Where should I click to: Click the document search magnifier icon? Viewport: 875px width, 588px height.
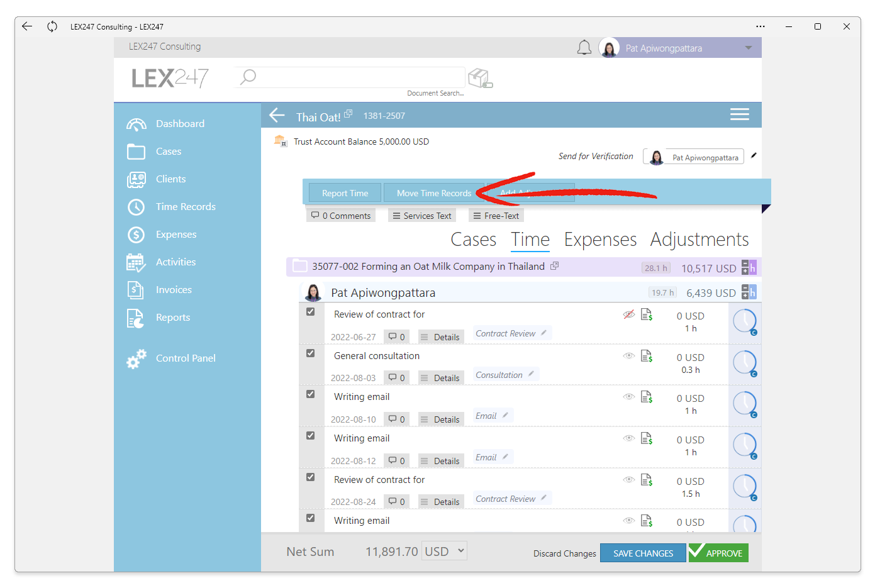248,77
